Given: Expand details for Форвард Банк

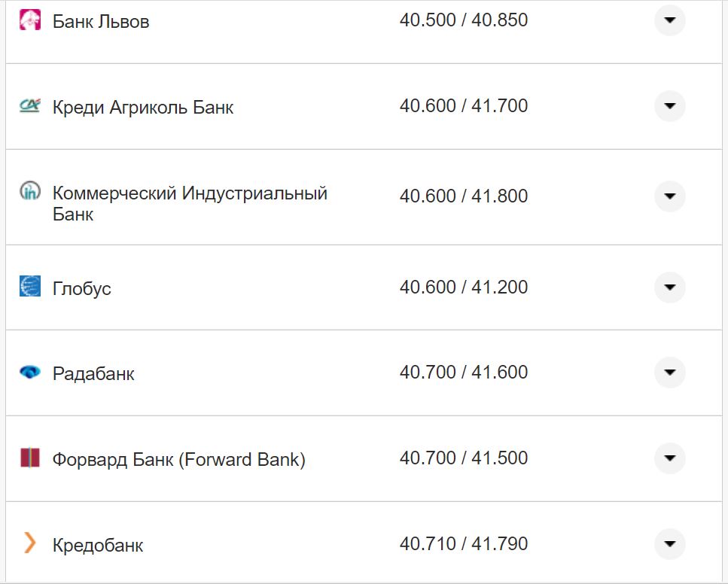Looking at the screenshot, I should tap(669, 458).
